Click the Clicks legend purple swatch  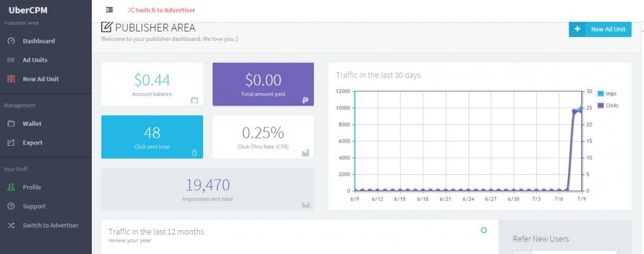(600, 106)
